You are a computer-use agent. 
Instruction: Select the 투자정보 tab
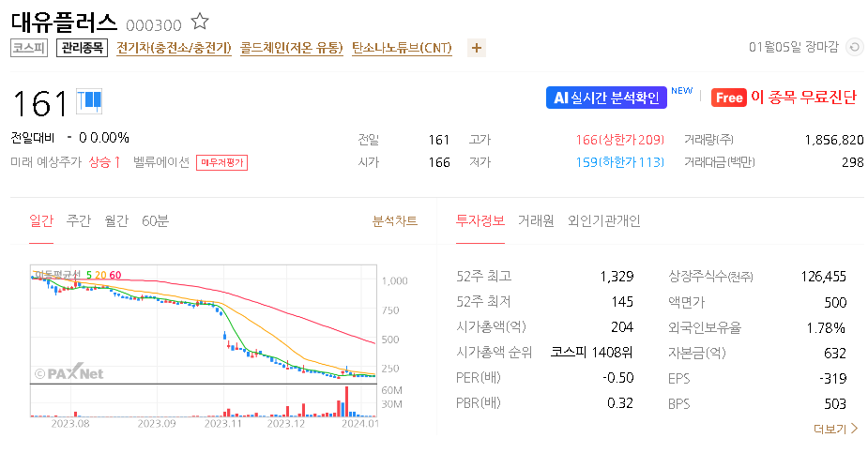480,221
